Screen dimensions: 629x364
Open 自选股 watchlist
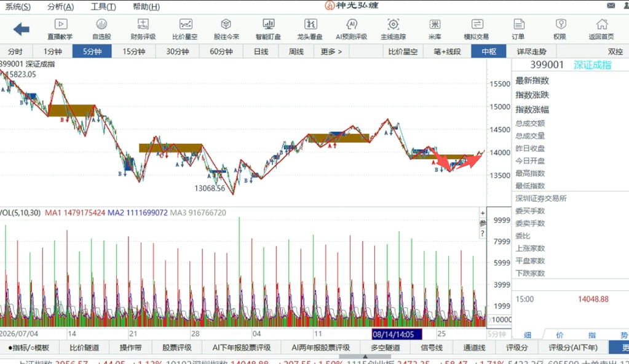pos(101,30)
